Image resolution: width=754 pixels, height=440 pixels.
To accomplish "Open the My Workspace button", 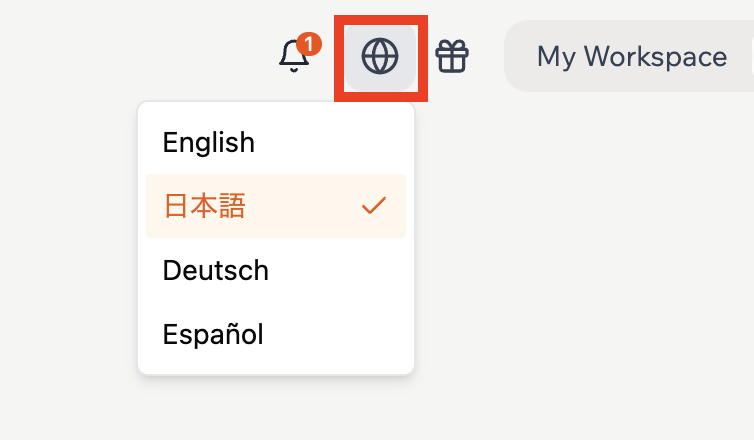I will (x=631, y=56).
